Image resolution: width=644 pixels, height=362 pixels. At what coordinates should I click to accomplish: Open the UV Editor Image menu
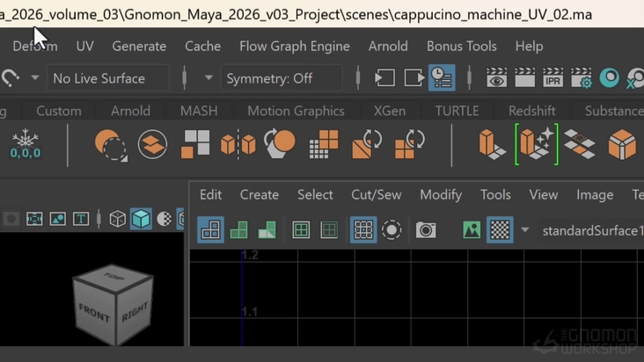pos(595,195)
